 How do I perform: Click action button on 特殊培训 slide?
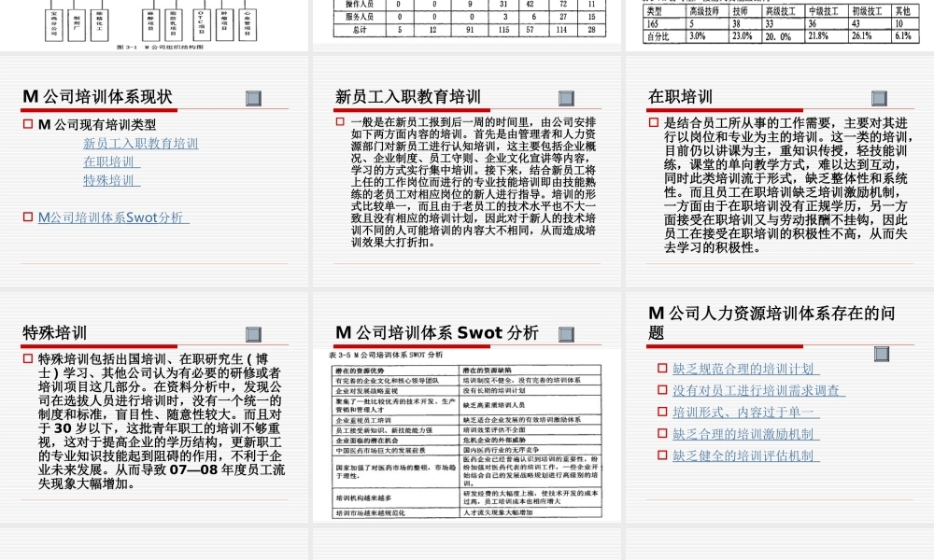tap(254, 334)
